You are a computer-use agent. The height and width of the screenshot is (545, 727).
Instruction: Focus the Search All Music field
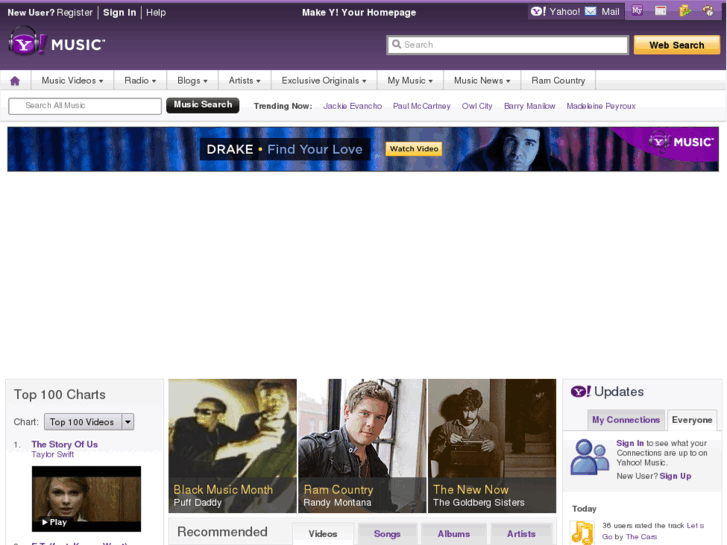coord(85,106)
